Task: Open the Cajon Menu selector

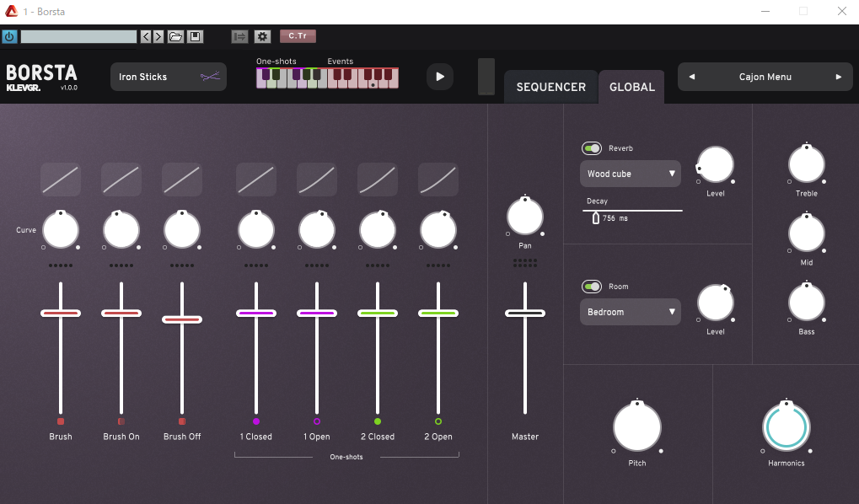Action: coord(765,77)
